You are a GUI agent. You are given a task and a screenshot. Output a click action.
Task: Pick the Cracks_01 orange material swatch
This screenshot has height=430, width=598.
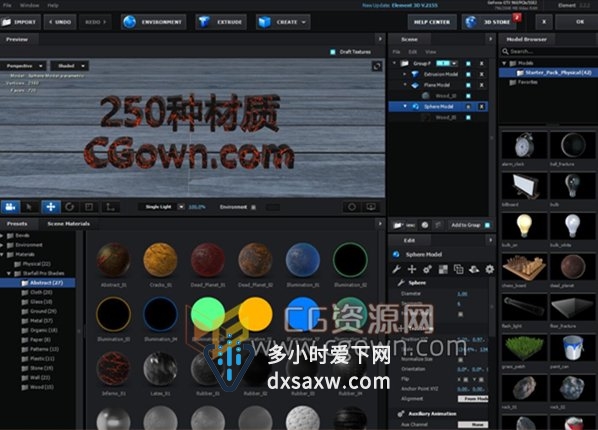tap(161, 260)
